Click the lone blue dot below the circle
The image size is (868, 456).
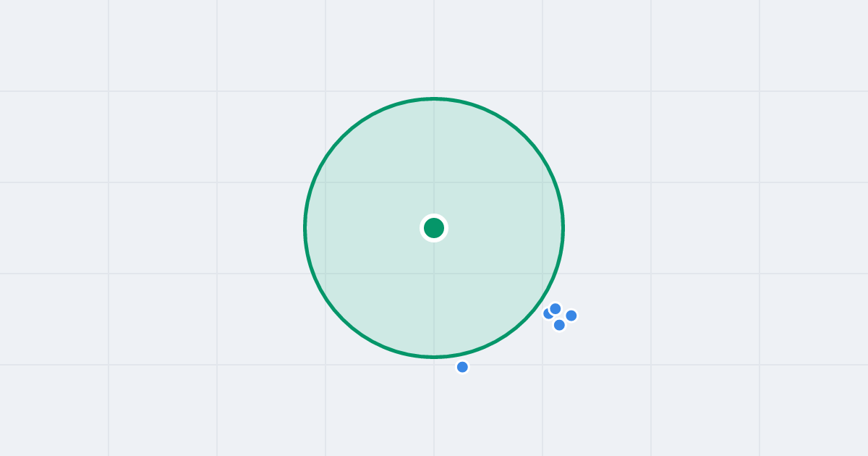(x=462, y=367)
